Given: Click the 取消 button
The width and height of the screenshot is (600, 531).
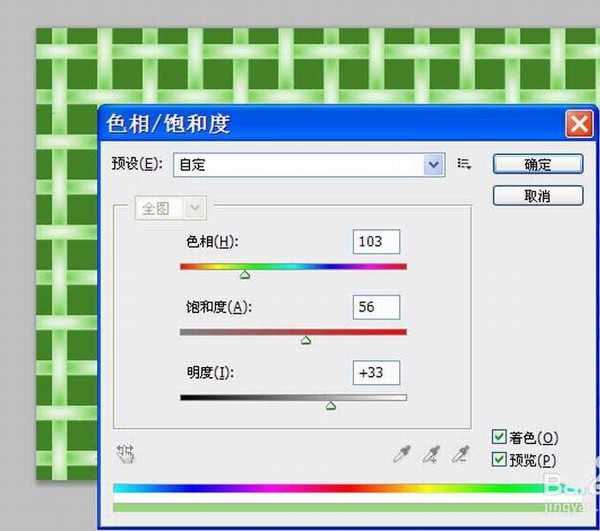Looking at the screenshot, I should pos(538,196).
